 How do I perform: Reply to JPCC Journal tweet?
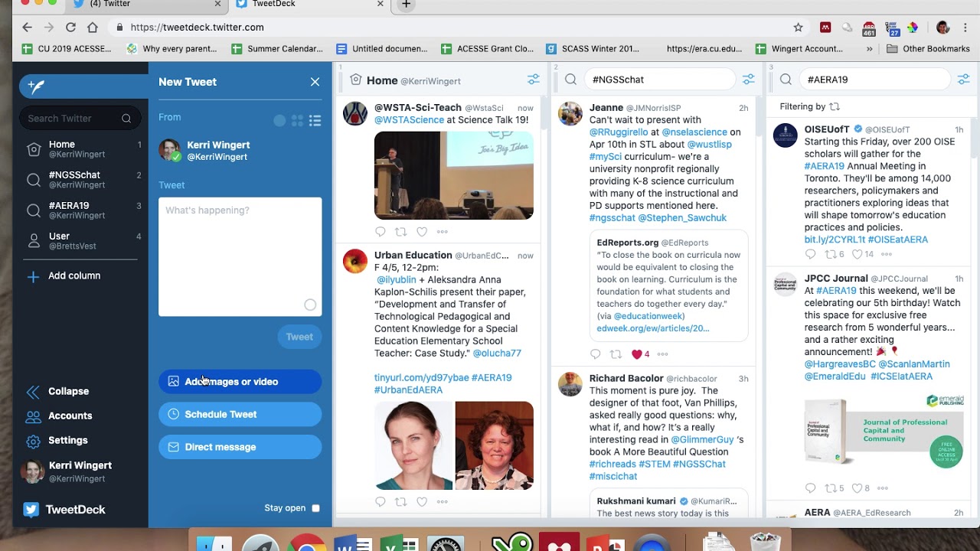811,488
